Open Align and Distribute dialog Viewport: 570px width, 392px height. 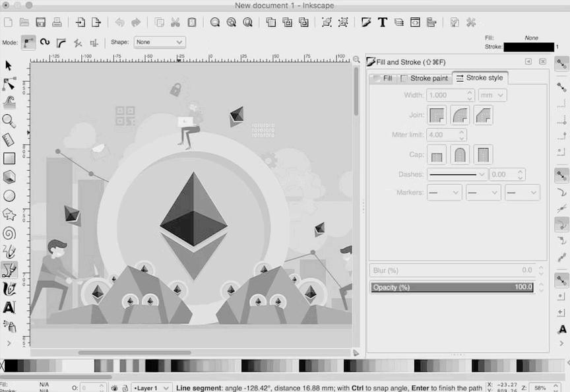(431, 22)
